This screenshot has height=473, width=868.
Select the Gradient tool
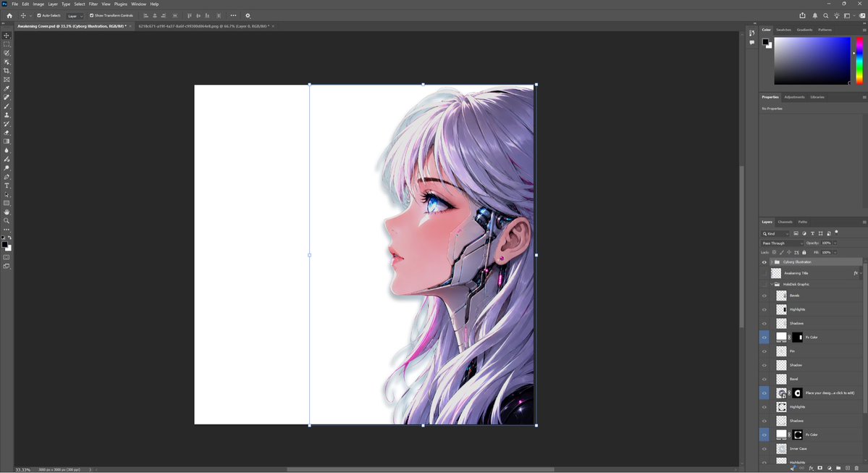pyautogui.click(x=7, y=142)
